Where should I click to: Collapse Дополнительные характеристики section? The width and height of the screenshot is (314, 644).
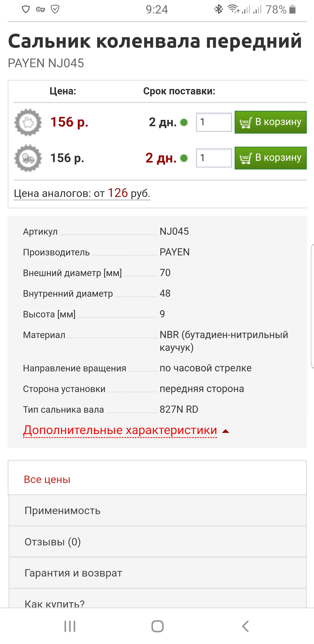(120, 430)
